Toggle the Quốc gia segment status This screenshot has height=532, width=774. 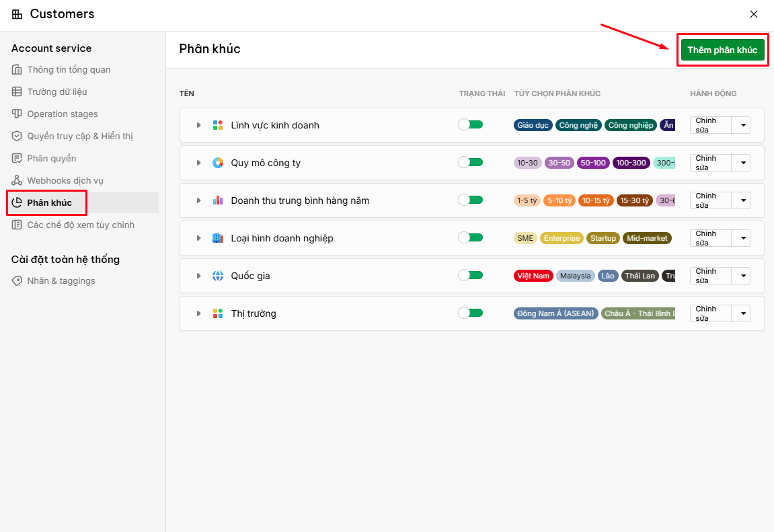tap(471, 275)
